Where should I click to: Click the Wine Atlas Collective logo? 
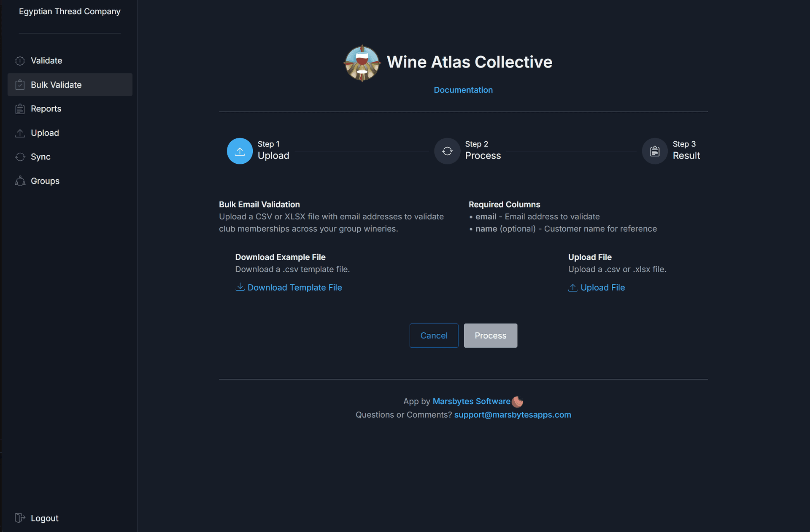362,63
